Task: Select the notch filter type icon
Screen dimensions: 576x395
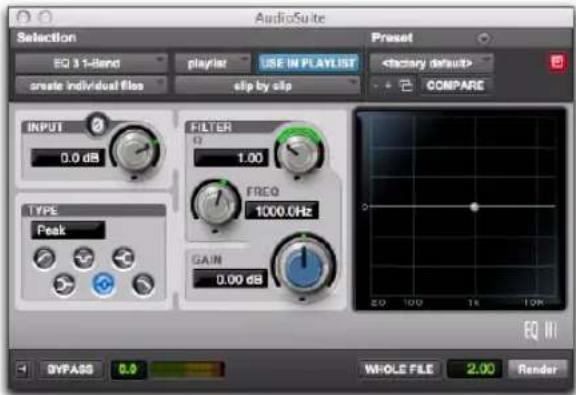Action: [84, 258]
